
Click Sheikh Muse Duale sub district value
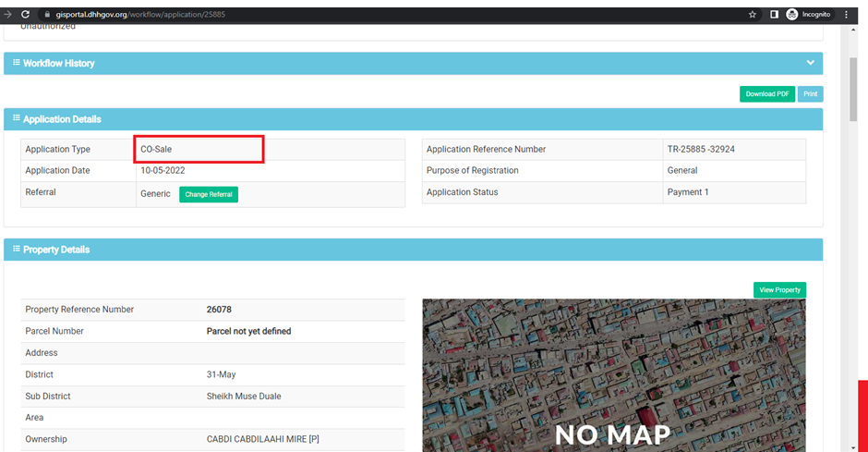click(x=244, y=396)
